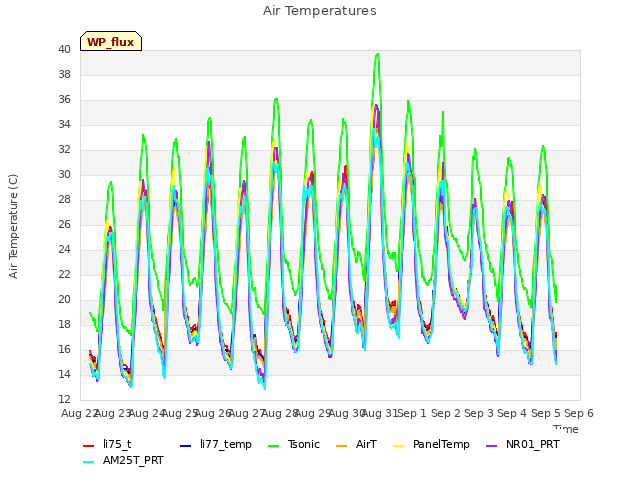Screen dimensions: 640x480
Task: Click the Air Temperature (C) axis label
Action: 13,227
